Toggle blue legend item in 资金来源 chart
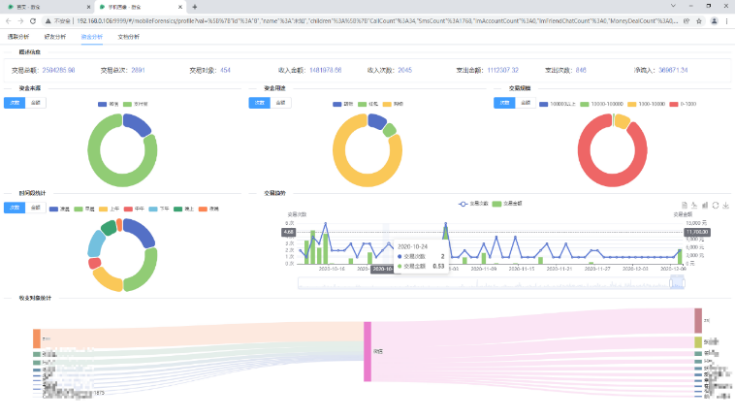Image resolution: width=735 pixels, height=419 pixels. (x=108, y=104)
